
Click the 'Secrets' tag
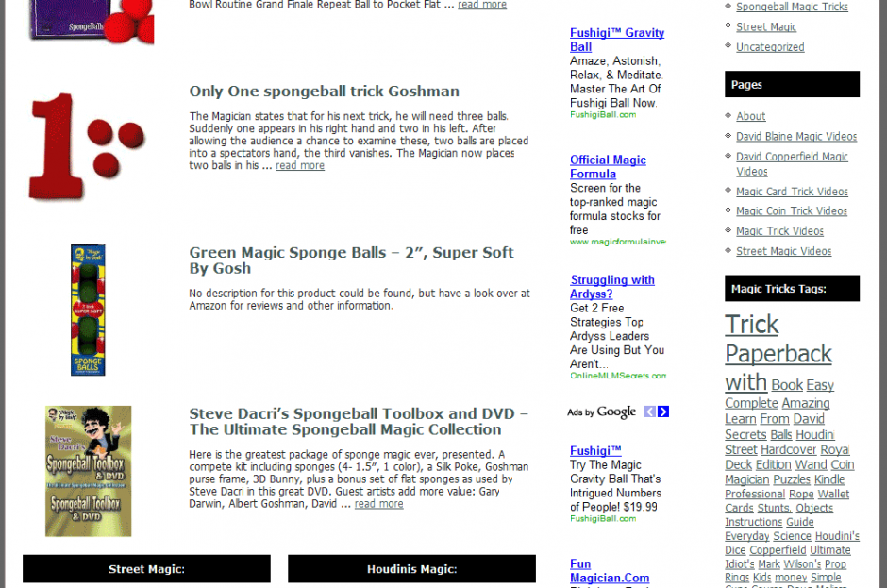pos(745,435)
